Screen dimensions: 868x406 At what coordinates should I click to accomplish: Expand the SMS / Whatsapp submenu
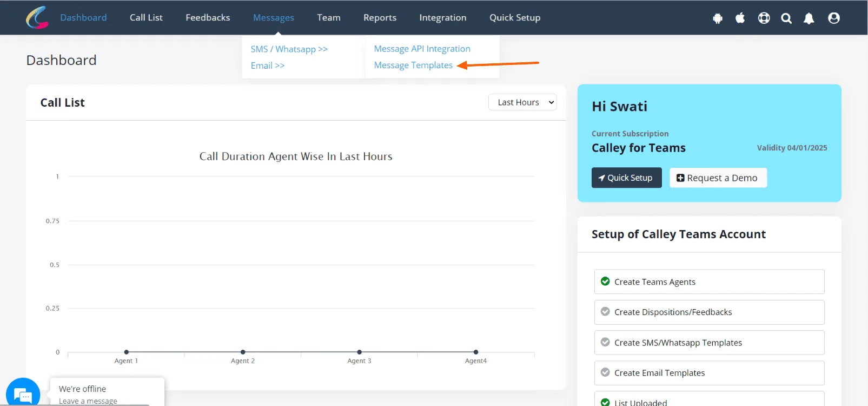point(289,49)
